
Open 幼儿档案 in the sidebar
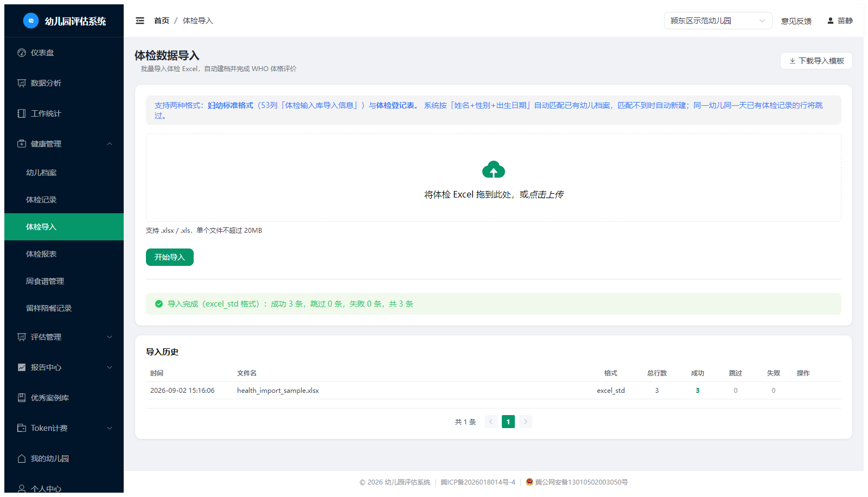click(x=64, y=173)
